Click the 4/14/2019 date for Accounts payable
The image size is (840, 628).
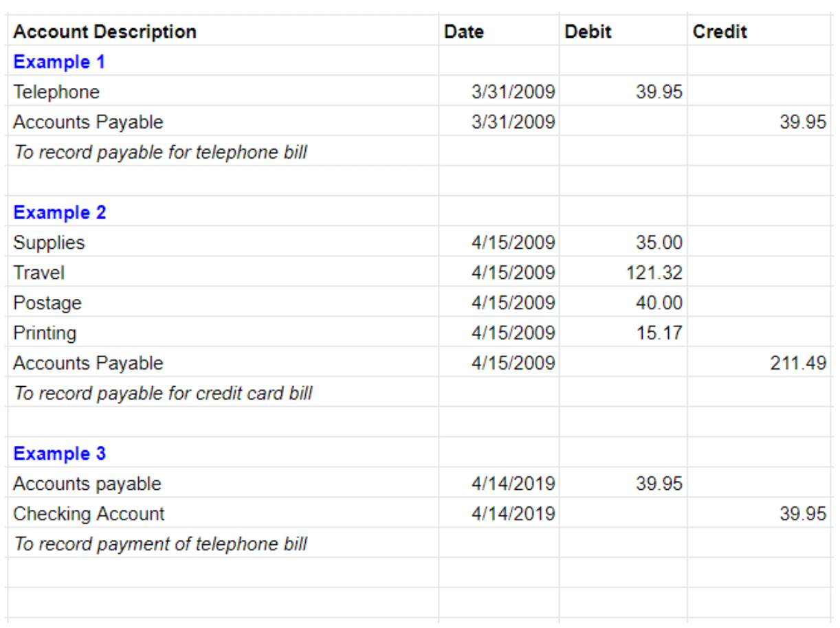(x=513, y=484)
